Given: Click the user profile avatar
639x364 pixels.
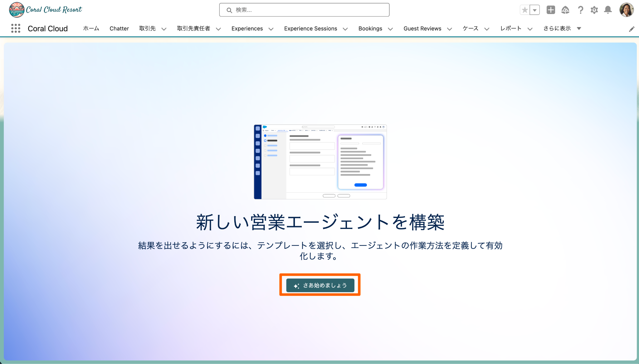Looking at the screenshot, I should [x=626, y=10].
